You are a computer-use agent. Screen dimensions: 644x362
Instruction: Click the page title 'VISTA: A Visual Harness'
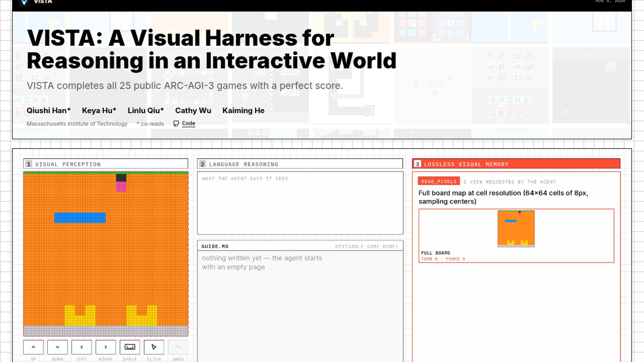click(211, 49)
